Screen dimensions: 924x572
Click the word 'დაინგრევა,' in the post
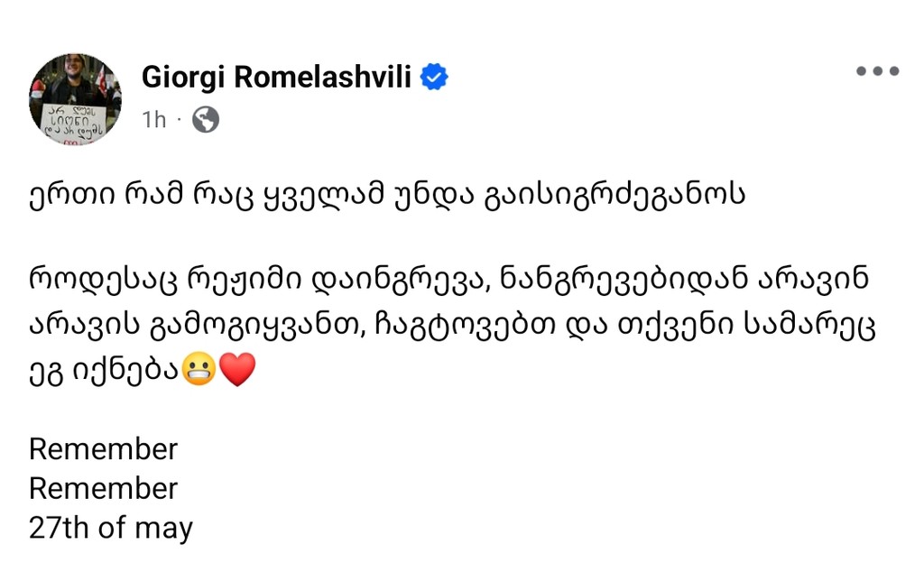[402, 280]
